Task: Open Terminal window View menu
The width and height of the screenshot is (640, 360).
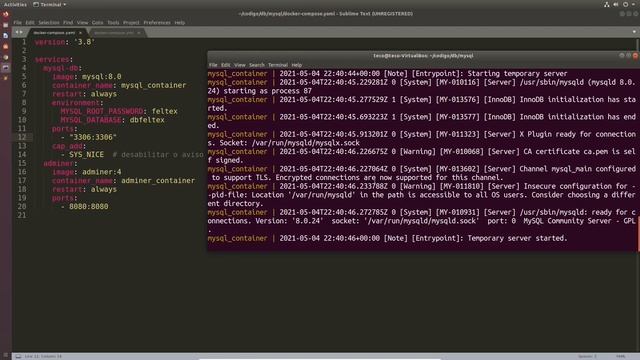Action: (240, 65)
